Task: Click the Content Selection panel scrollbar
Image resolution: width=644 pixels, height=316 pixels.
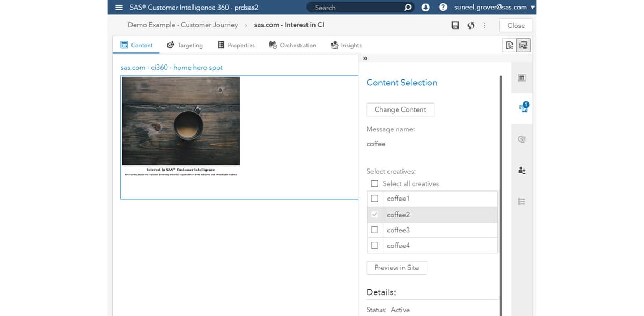Action: click(x=501, y=196)
